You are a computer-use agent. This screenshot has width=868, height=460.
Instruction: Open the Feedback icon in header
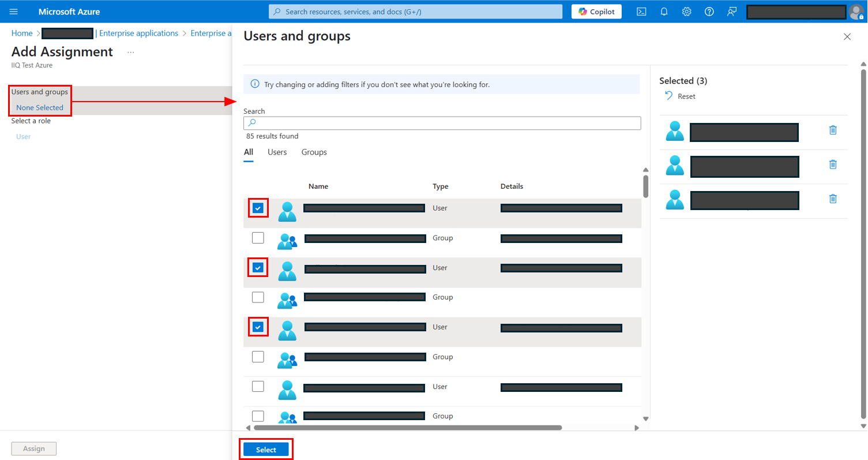click(732, 12)
